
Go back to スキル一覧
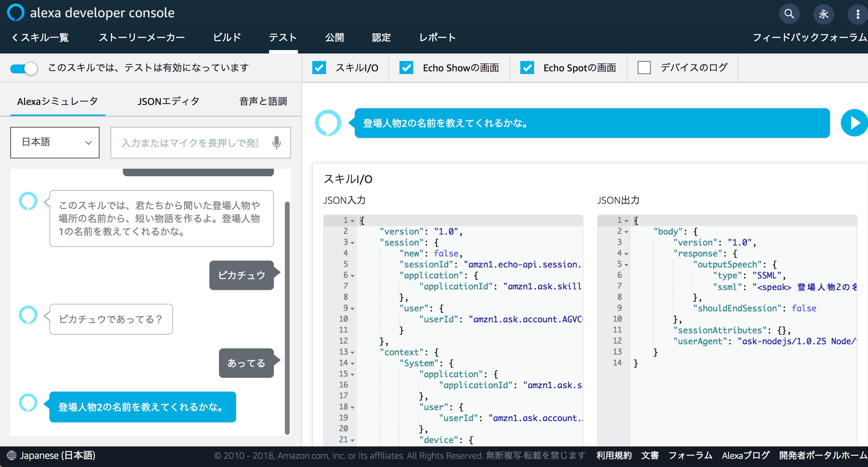tap(40, 37)
